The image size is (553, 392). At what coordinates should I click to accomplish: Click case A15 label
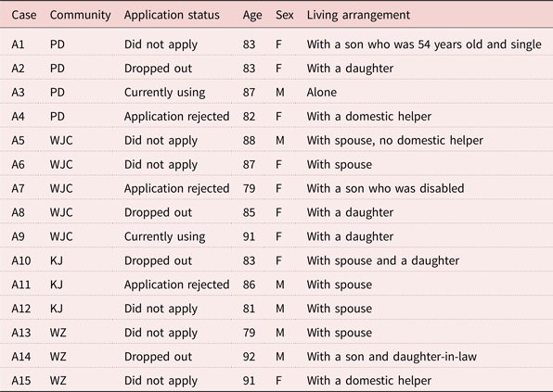pos(20,381)
